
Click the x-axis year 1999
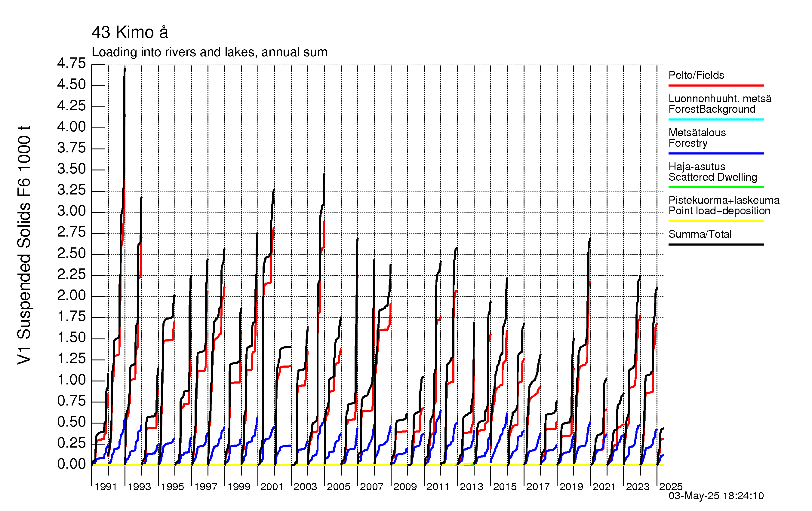(239, 487)
